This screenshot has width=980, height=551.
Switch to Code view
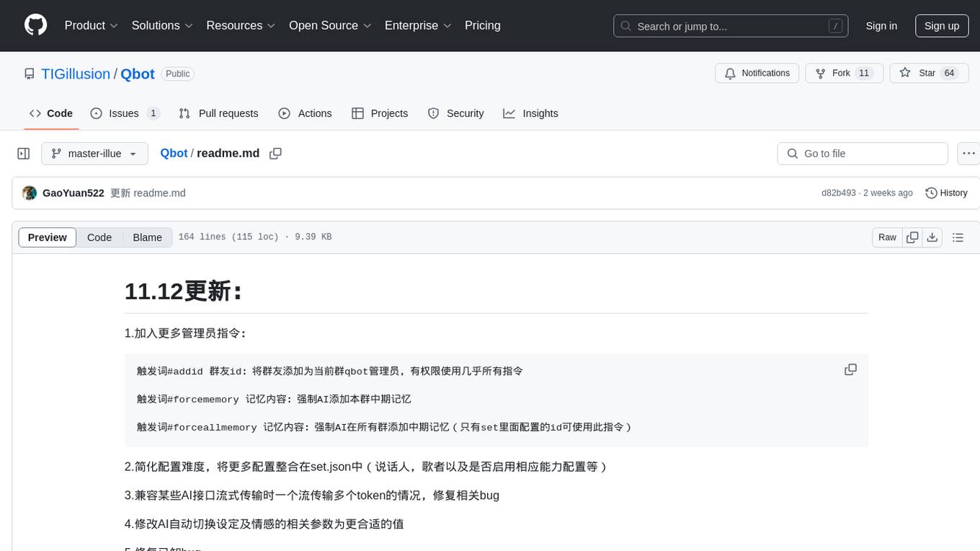click(x=99, y=237)
